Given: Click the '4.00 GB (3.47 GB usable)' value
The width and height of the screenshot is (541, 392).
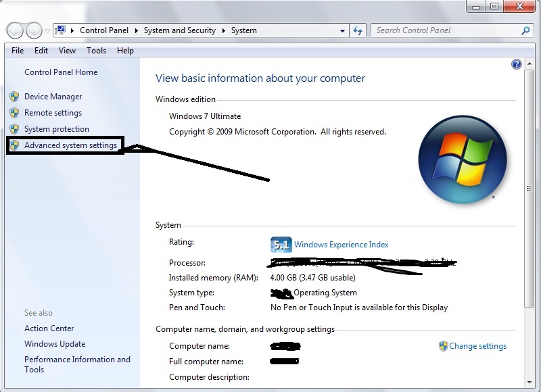Looking at the screenshot, I should (x=313, y=278).
